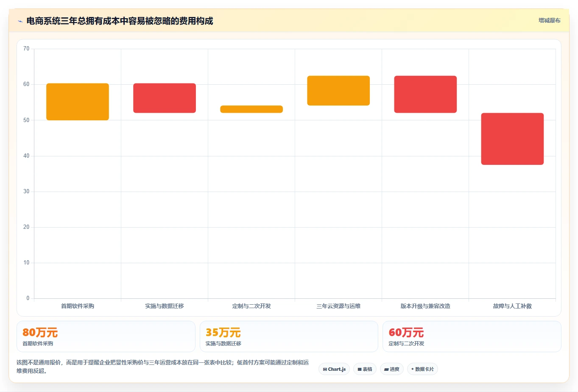Screen dimensions: 578x392
Task: Click the x-axis label 定制与二次开发
Action: [251, 306]
